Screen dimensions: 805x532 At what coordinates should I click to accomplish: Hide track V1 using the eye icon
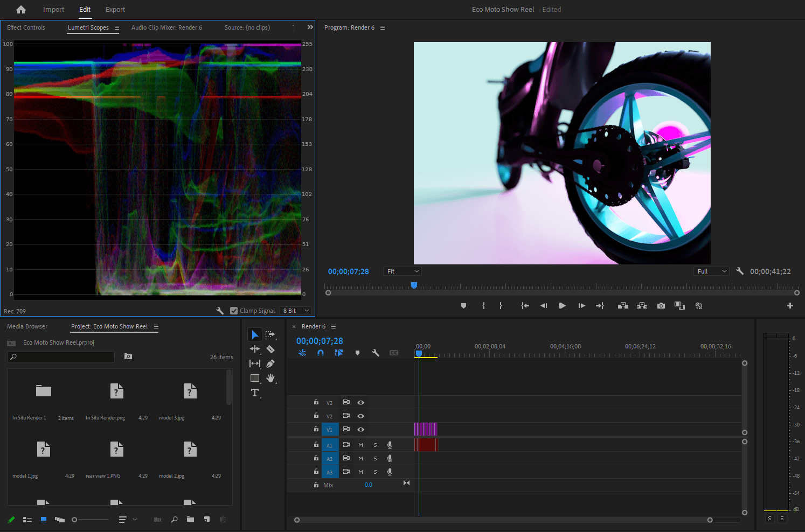point(361,429)
